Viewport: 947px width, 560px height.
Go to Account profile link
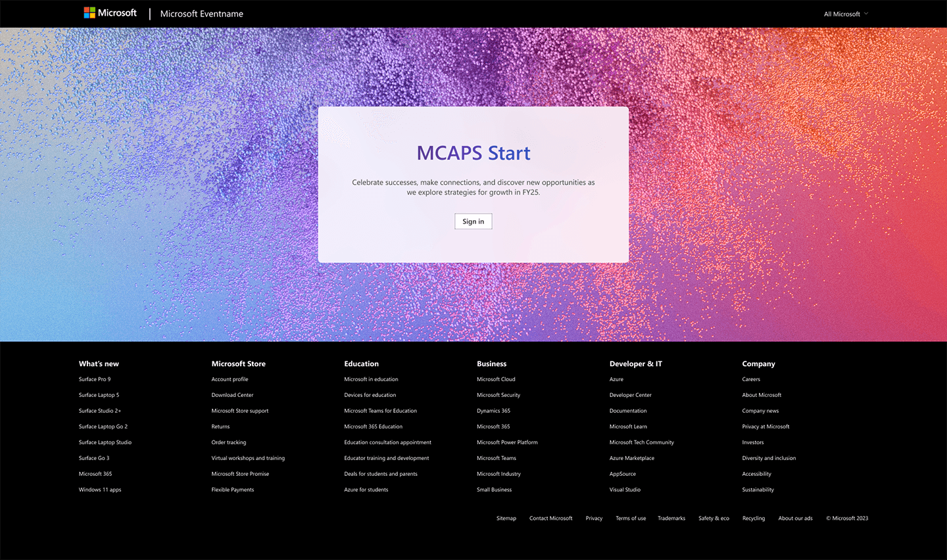(230, 379)
